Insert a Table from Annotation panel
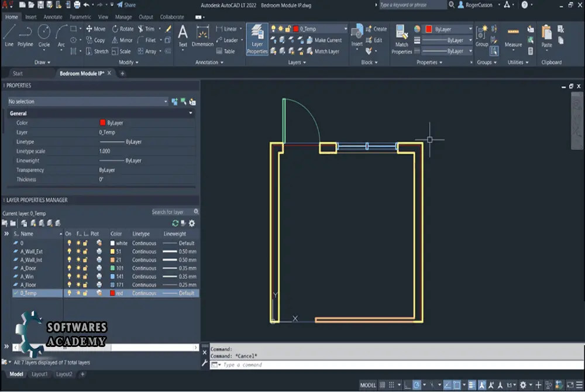 click(225, 51)
